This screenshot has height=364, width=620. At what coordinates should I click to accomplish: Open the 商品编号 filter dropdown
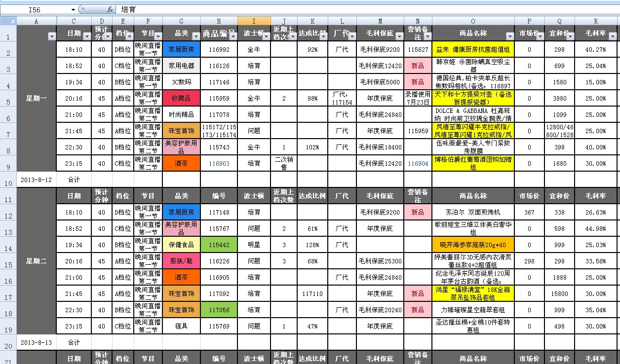[232, 36]
